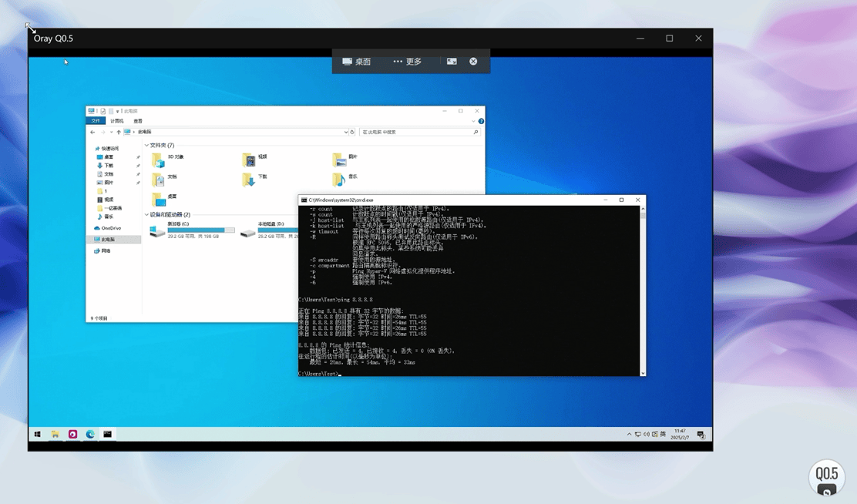857x504 pixels.
Task: Click the Q0.5 floating badge
Action: pos(827,477)
